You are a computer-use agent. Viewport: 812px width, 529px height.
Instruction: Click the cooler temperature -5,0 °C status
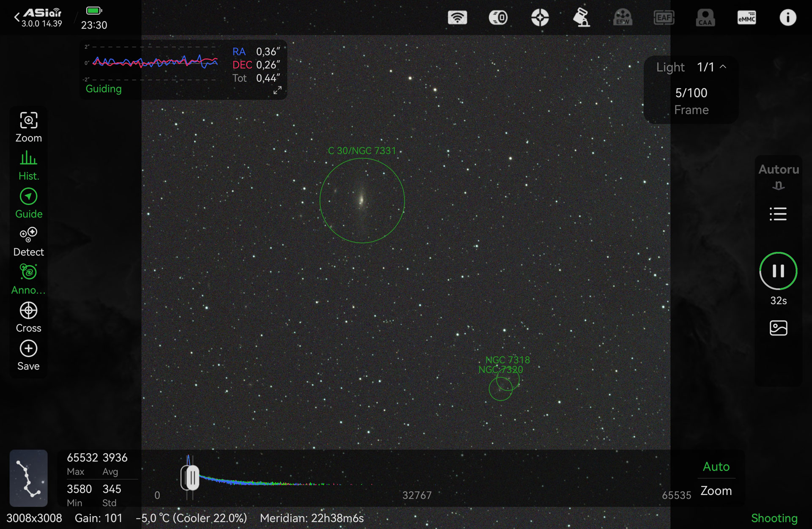tap(191, 518)
